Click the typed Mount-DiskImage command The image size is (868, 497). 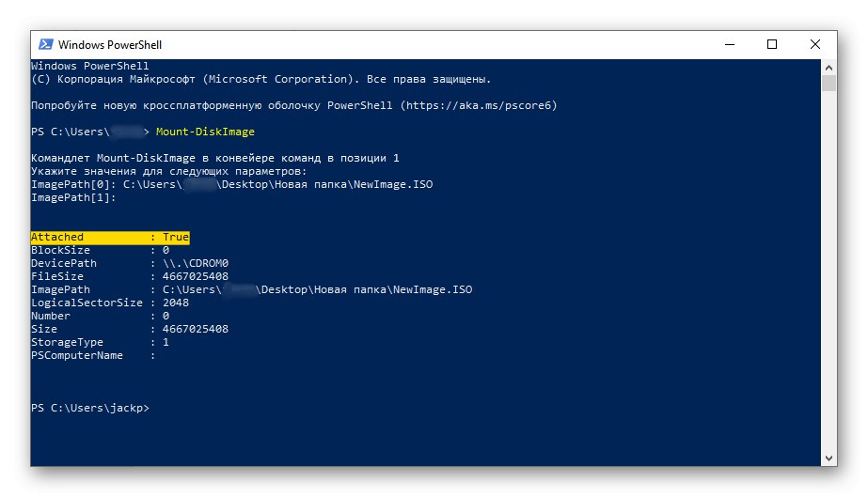pos(205,132)
